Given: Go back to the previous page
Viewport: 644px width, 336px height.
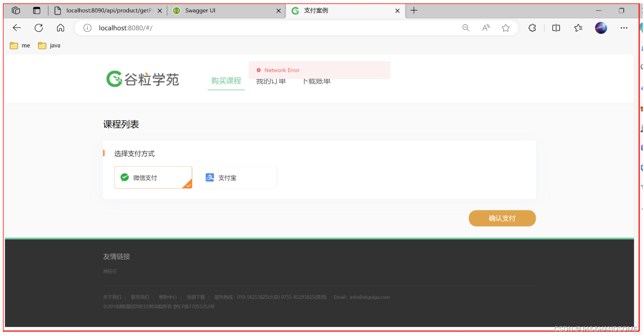Looking at the screenshot, I should tap(17, 28).
